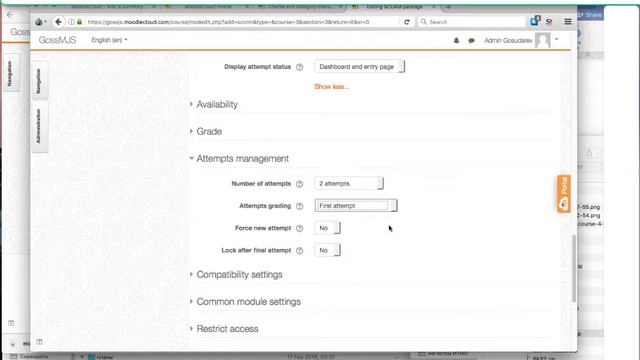Open help for Display attempt status
Viewport: 640px width, 360px height.
[x=300, y=67]
